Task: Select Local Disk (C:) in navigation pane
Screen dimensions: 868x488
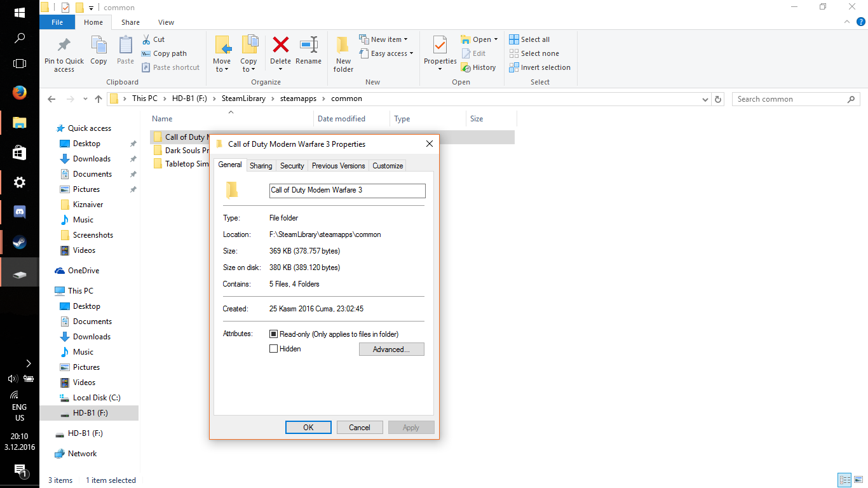Action: pyautogui.click(x=96, y=398)
